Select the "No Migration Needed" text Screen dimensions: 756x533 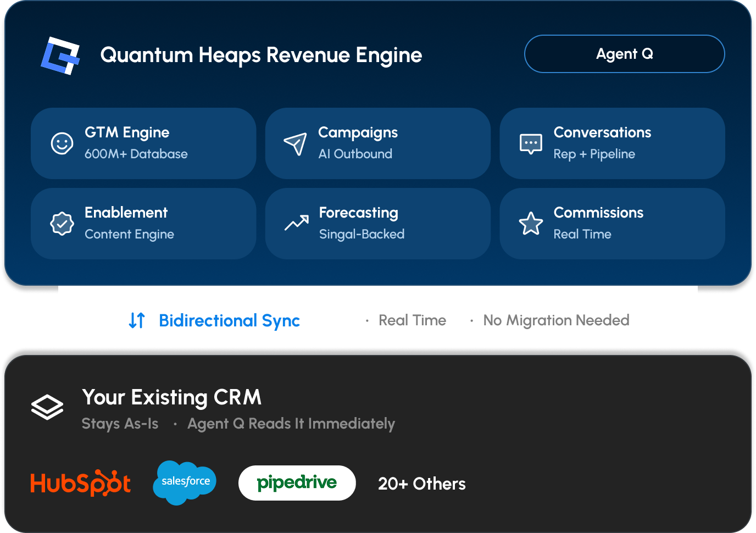(x=556, y=320)
